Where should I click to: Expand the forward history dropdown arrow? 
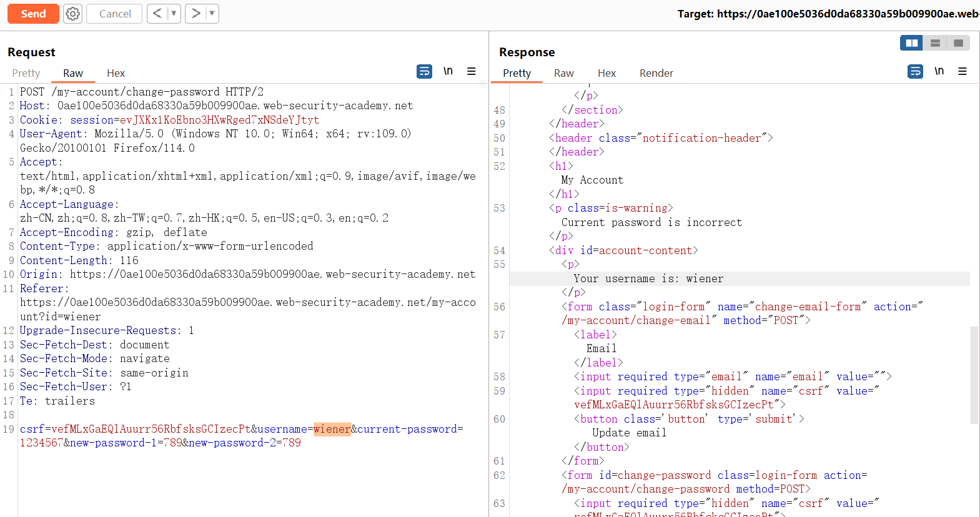click(212, 14)
